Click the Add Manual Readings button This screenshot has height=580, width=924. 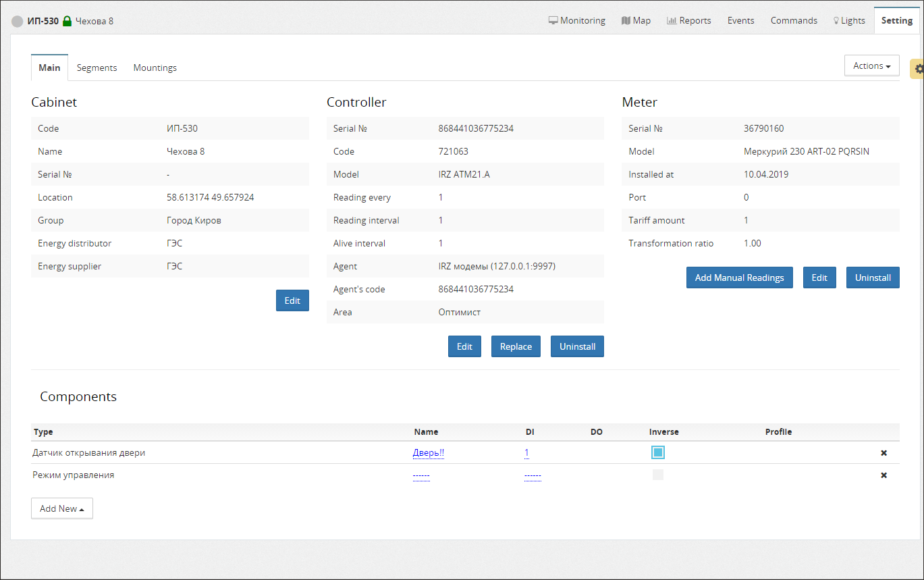pyautogui.click(x=739, y=278)
